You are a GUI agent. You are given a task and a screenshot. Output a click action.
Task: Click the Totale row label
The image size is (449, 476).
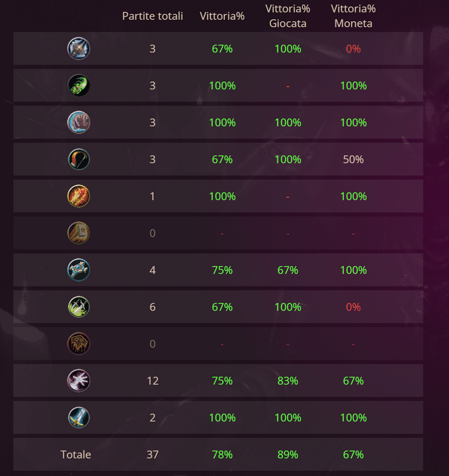pyautogui.click(x=76, y=455)
